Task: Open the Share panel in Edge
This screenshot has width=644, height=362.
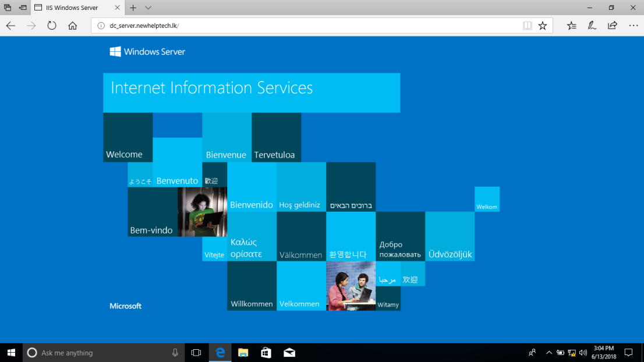Action: 612,26
